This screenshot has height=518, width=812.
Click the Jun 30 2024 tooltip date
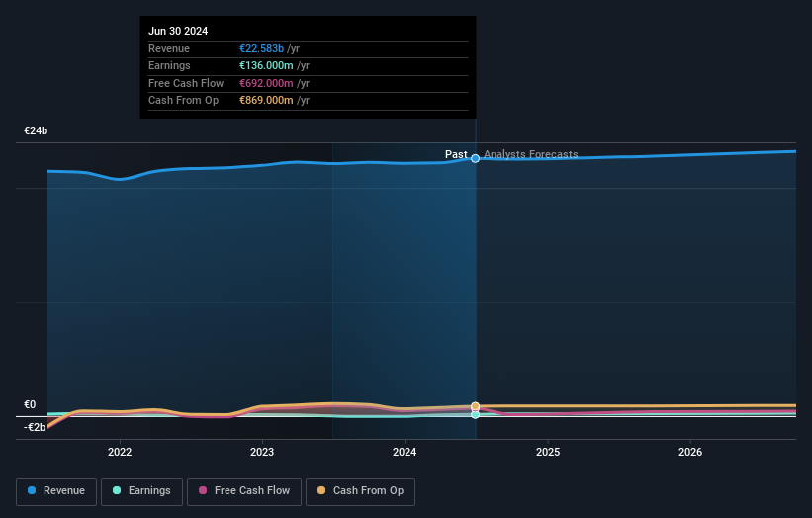pyautogui.click(x=178, y=31)
